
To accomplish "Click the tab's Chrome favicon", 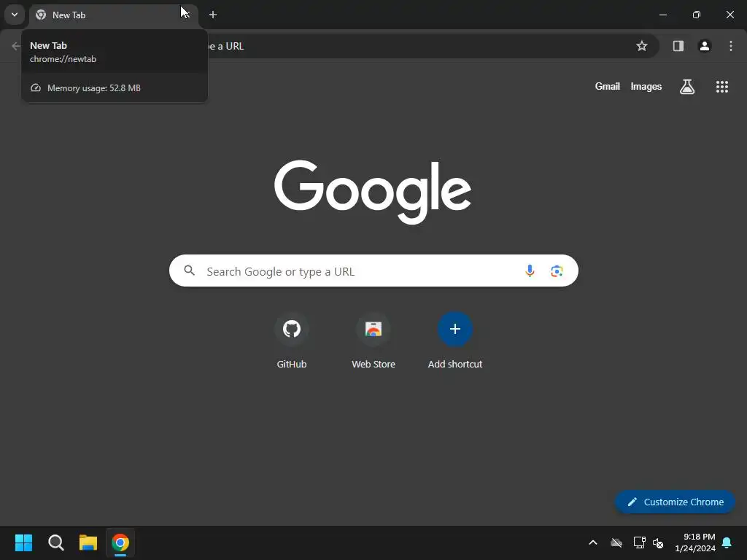I will tap(41, 15).
